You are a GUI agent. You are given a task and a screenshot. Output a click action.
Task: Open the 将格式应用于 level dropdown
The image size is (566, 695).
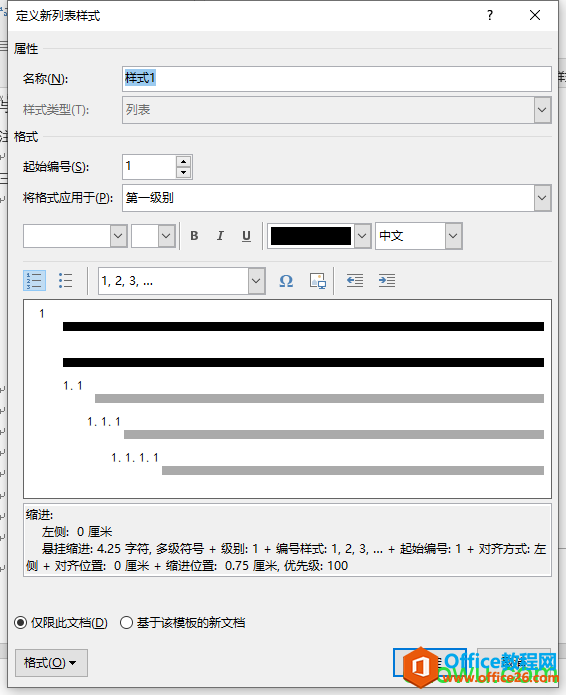542,198
